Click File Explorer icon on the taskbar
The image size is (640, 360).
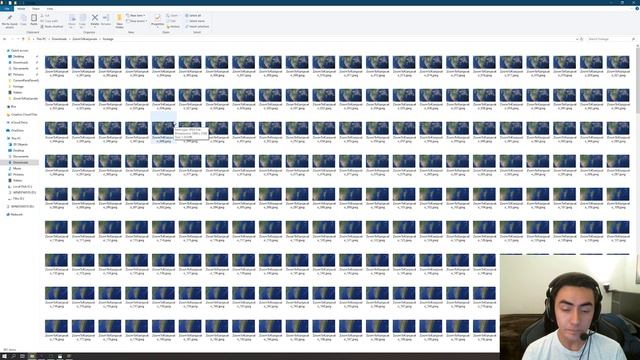pyautogui.click(x=32, y=357)
